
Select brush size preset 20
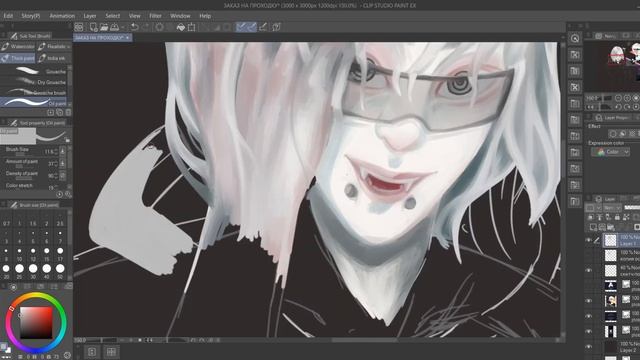pyautogui.click(x=6, y=272)
